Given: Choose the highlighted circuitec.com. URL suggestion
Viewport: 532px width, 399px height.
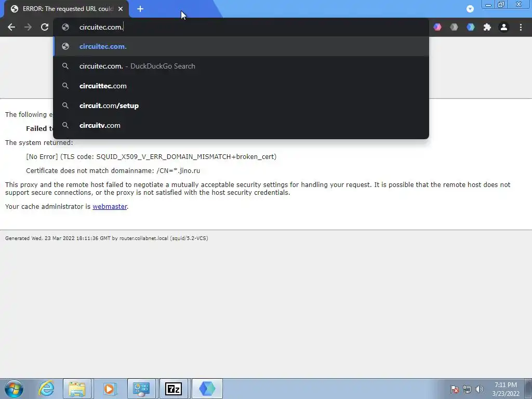Looking at the screenshot, I should [x=241, y=46].
